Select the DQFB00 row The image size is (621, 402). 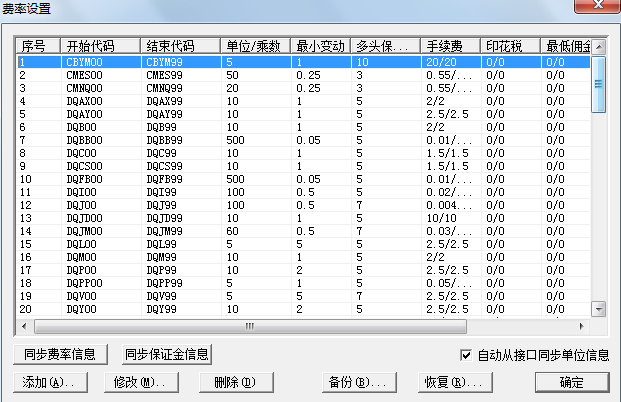tap(303, 179)
